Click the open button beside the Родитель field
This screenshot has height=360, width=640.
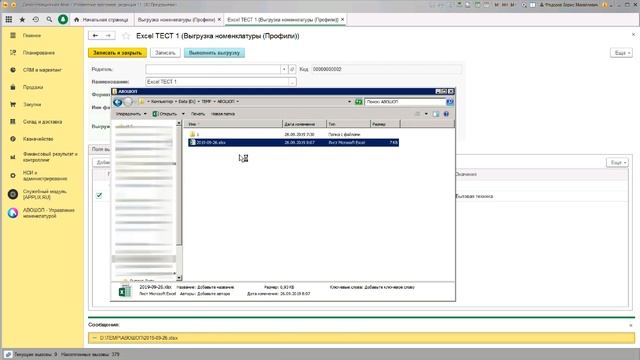coord(292,69)
